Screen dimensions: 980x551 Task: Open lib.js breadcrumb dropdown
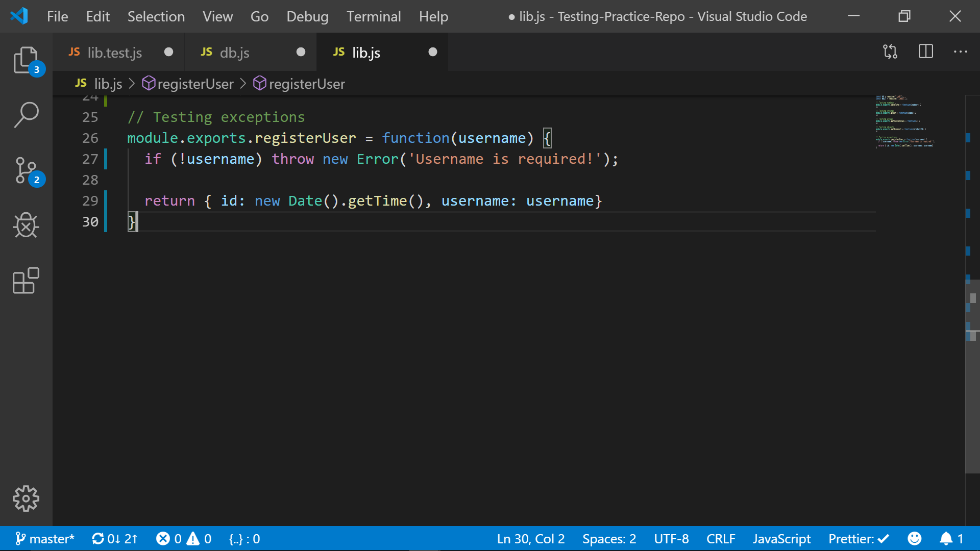[x=108, y=84]
